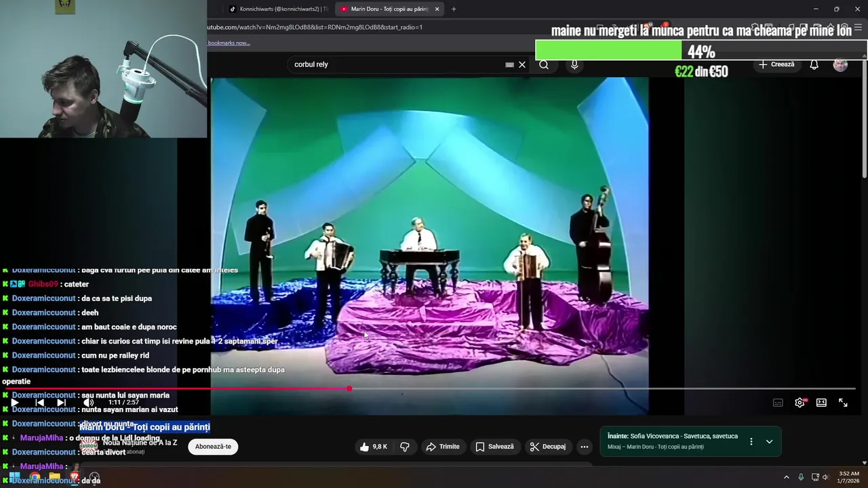Share the video using Trimite
Viewport: 868px width, 488px height.
(443, 447)
